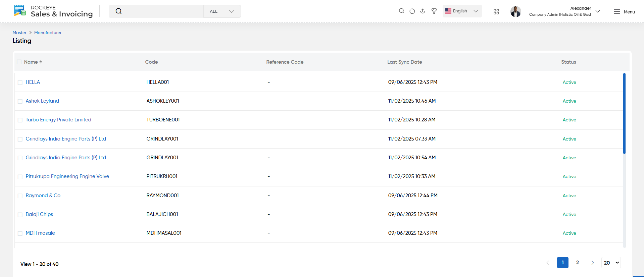Image resolution: width=644 pixels, height=277 pixels.
Task: Select the Pitrukrupa Engineering Engine Valve checkbox
Action: [20, 177]
